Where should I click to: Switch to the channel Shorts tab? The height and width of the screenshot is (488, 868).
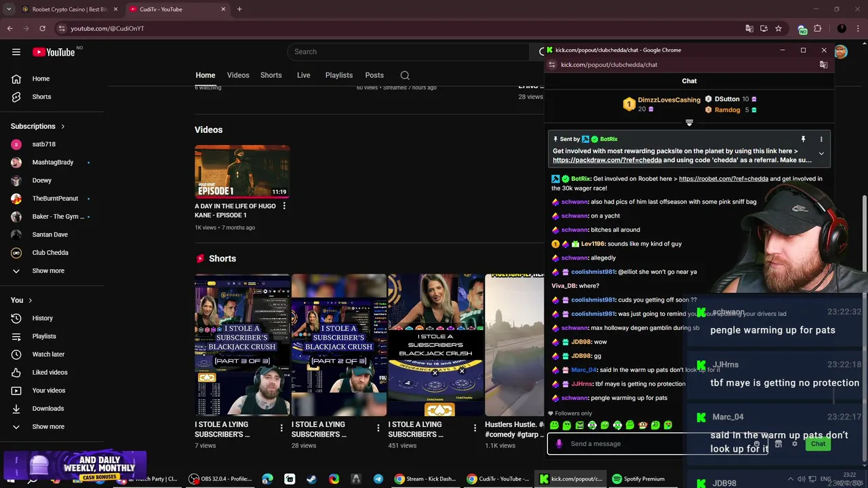point(271,75)
